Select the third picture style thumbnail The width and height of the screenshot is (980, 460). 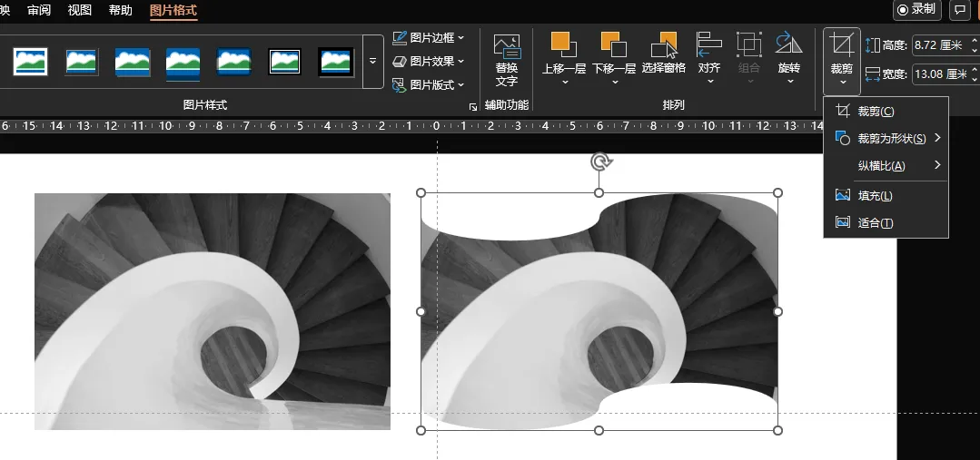point(133,62)
